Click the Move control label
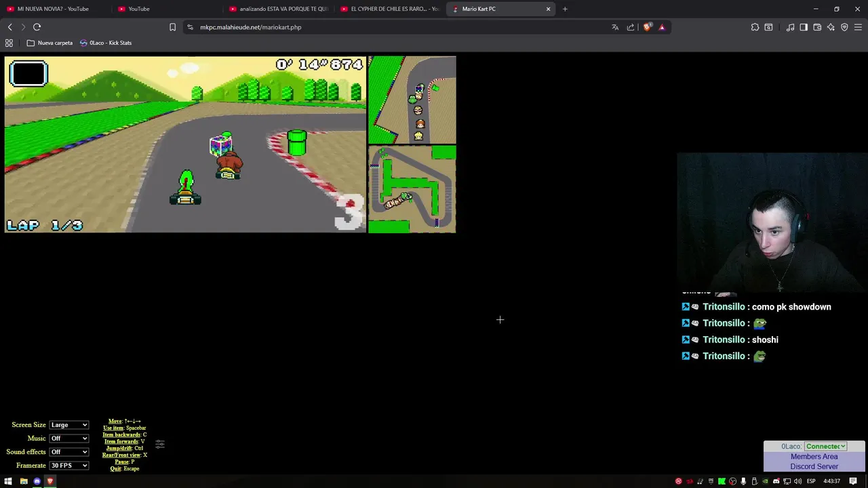 [115, 421]
